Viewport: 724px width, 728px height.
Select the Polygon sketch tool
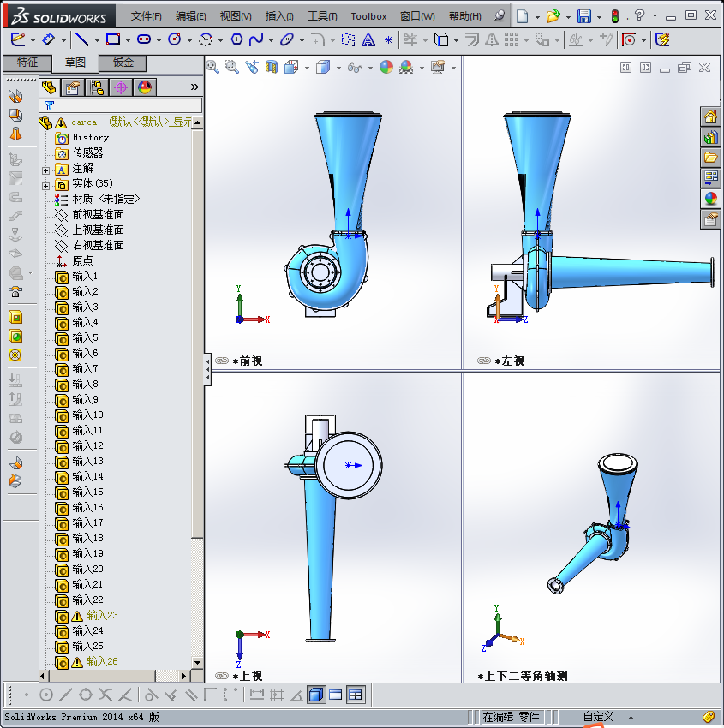tap(236, 39)
